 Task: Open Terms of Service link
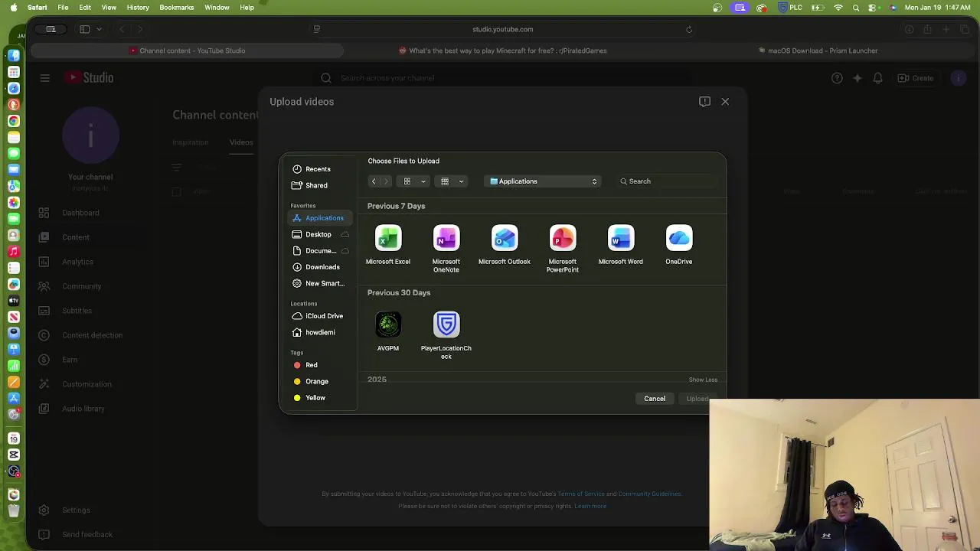coord(581,494)
